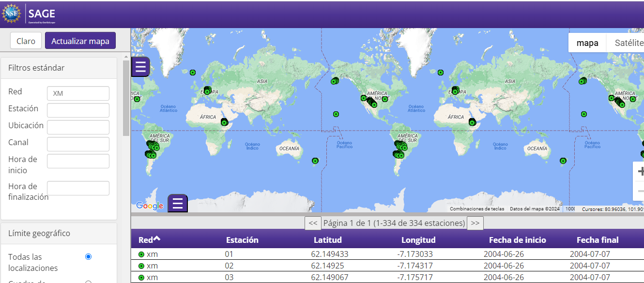Screen dimensions: 644x283
Task: Click the green station icon for station 01
Action: [x=141, y=254]
